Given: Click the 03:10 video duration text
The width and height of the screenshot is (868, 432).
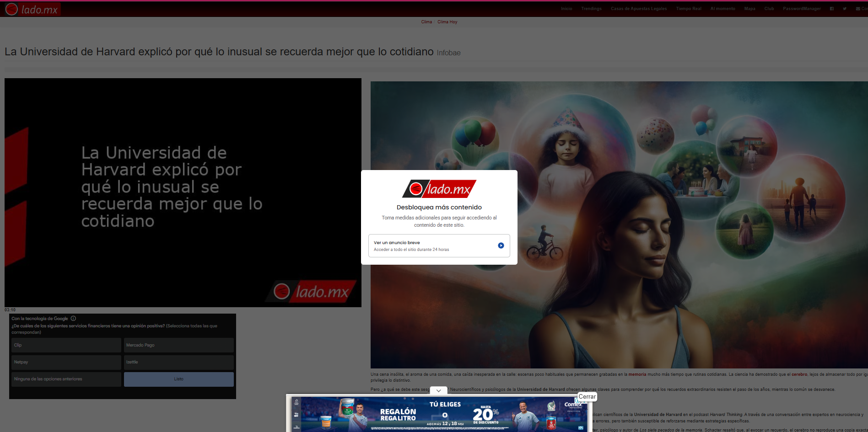Looking at the screenshot, I should (10, 310).
